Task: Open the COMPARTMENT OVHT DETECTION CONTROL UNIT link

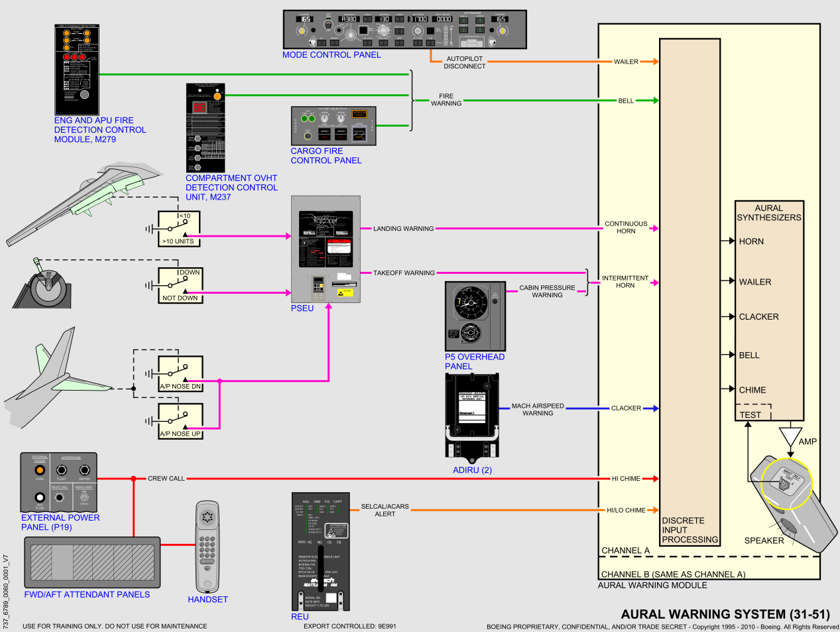Action: (x=231, y=188)
